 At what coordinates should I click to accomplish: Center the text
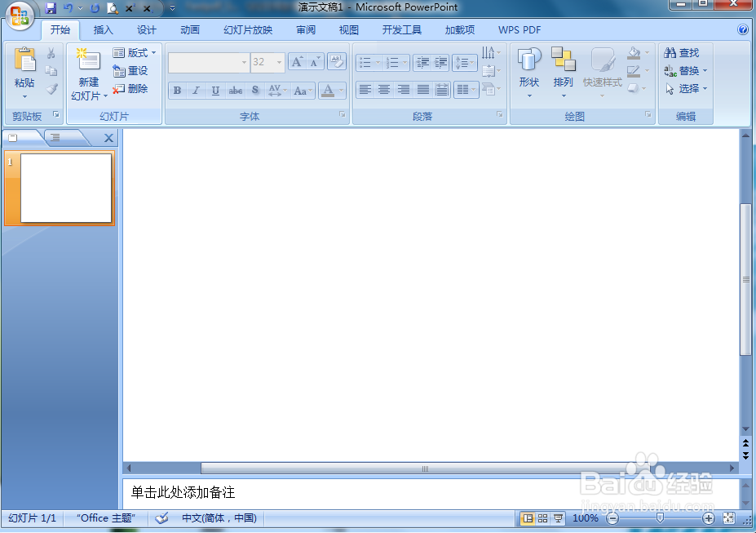tap(384, 90)
